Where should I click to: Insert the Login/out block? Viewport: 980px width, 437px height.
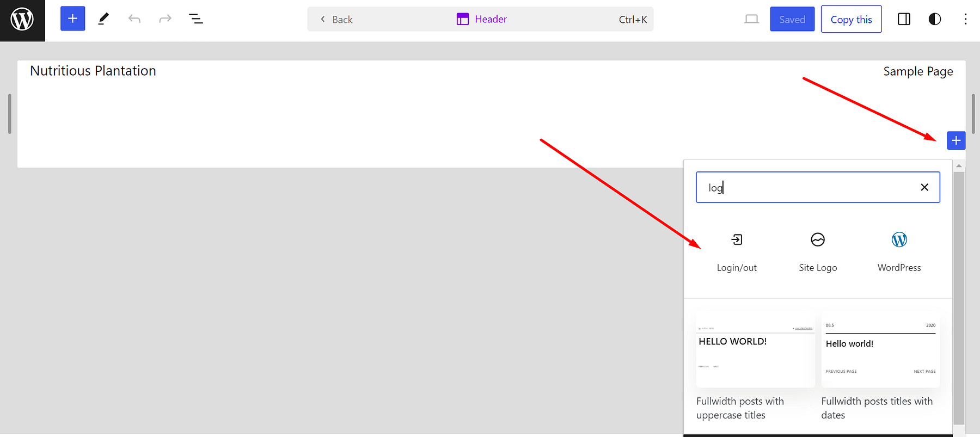click(x=737, y=251)
